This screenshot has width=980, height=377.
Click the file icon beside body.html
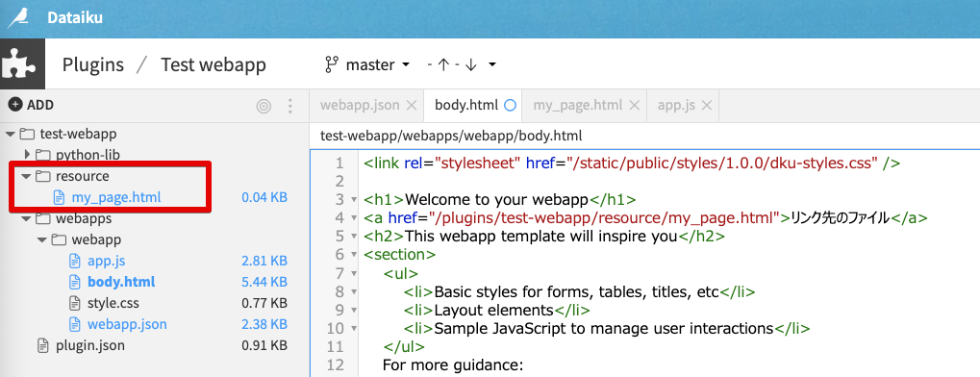tap(75, 282)
